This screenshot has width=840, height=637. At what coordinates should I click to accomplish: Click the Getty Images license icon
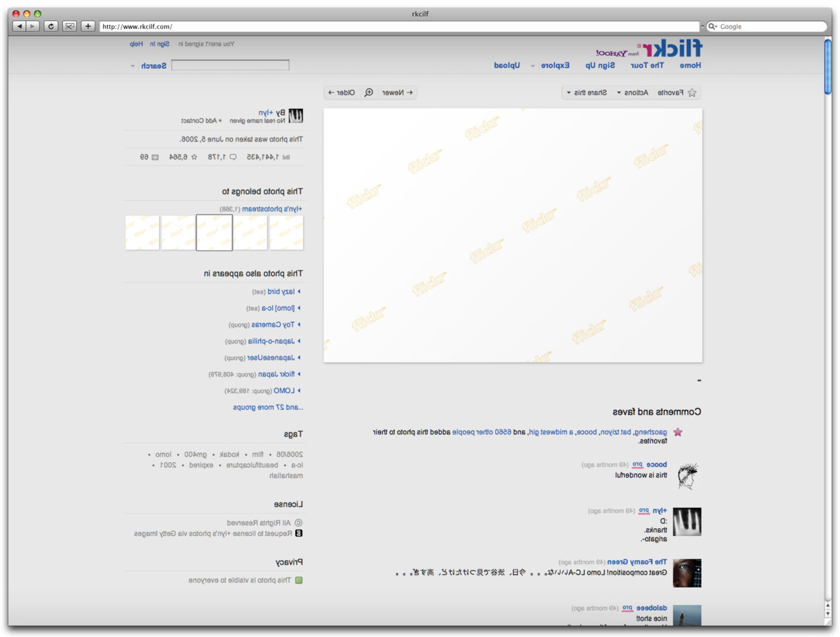pyautogui.click(x=299, y=533)
